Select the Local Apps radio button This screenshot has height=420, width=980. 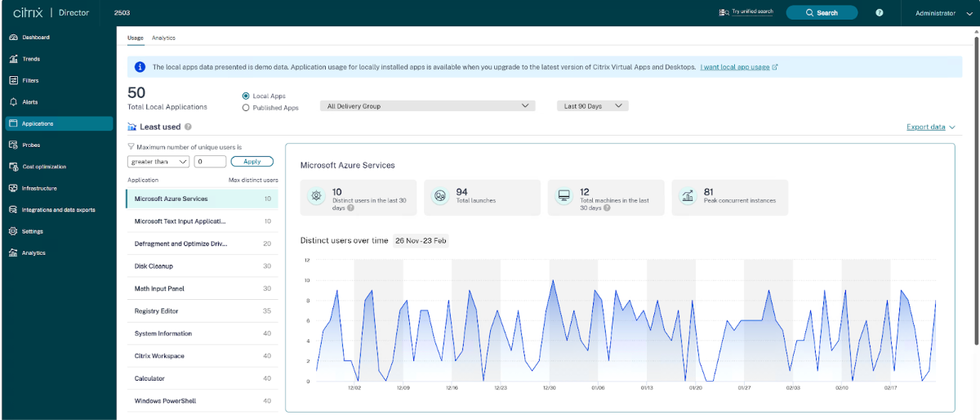click(246, 96)
